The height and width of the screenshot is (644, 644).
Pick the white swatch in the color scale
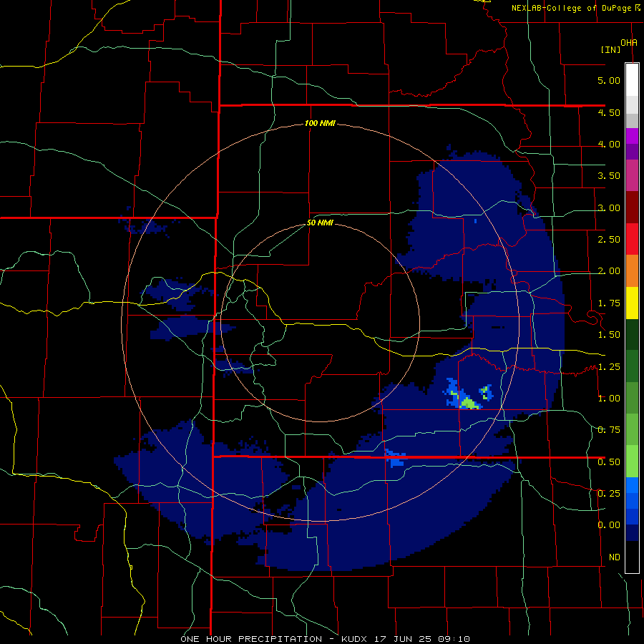pos(632,80)
